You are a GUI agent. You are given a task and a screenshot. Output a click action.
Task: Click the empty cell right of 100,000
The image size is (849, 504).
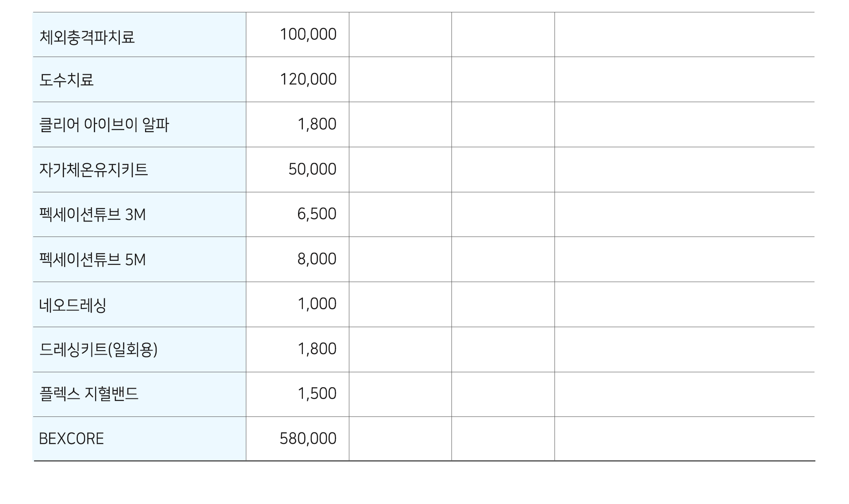click(x=400, y=35)
